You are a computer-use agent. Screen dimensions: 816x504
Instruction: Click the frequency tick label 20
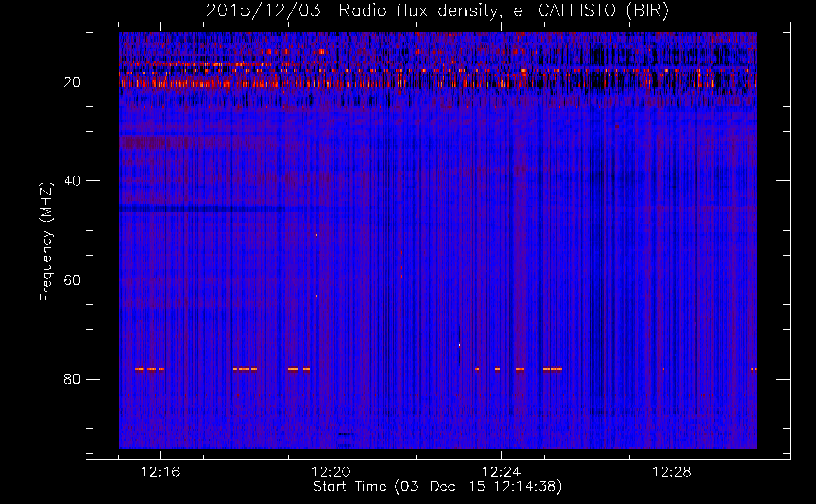[73, 82]
